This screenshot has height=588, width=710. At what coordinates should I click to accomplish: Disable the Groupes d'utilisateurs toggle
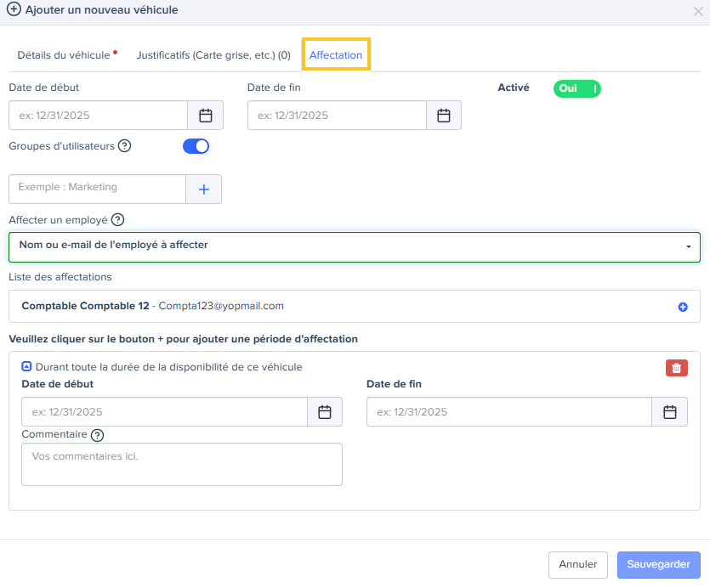click(196, 146)
